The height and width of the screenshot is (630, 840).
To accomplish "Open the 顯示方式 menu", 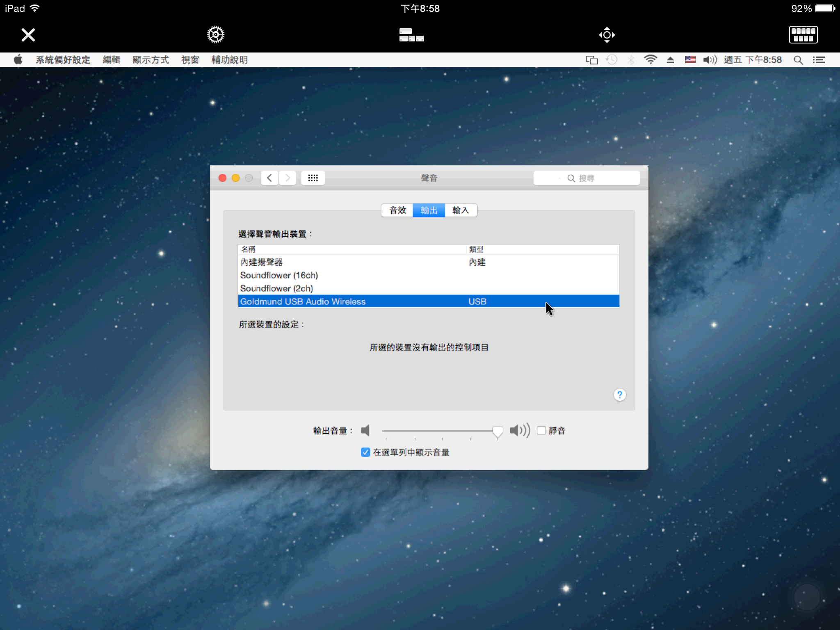I will tap(151, 60).
